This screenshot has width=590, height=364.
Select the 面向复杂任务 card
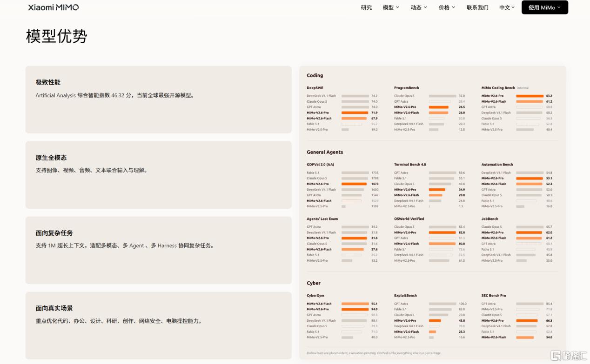click(x=159, y=250)
